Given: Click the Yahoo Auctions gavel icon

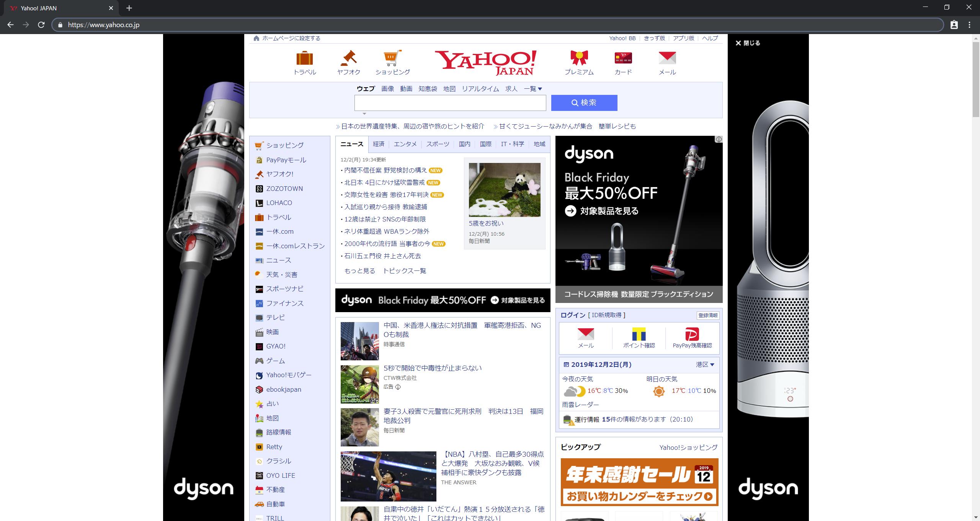Looking at the screenshot, I should (348, 58).
